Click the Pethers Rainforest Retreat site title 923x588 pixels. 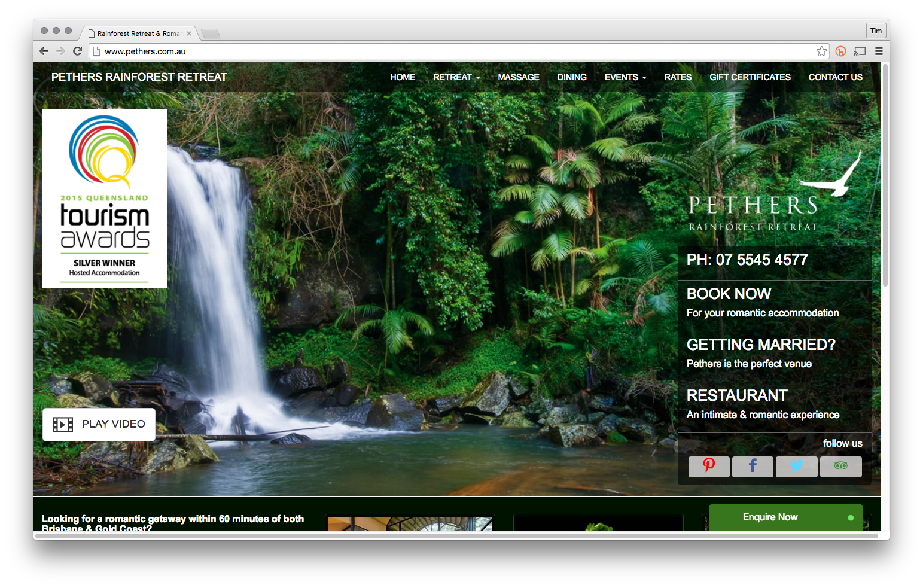139,77
